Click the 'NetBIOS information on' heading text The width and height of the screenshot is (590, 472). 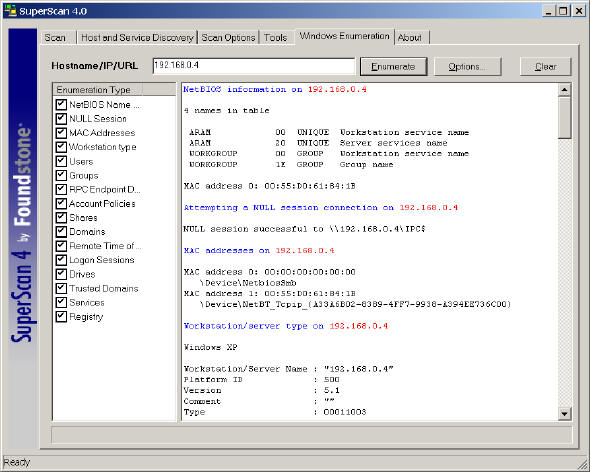pos(243,89)
